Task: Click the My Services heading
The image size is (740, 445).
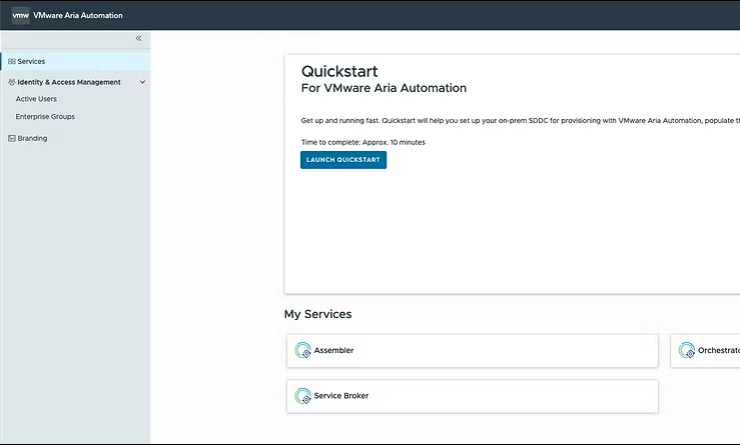Action: tap(318, 314)
